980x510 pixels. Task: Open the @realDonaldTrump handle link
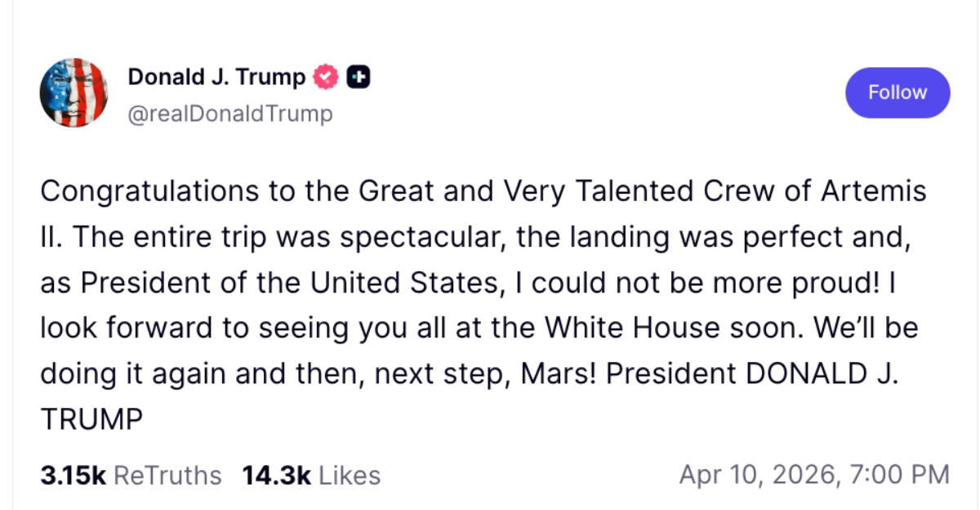pyautogui.click(x=230, y=114)
